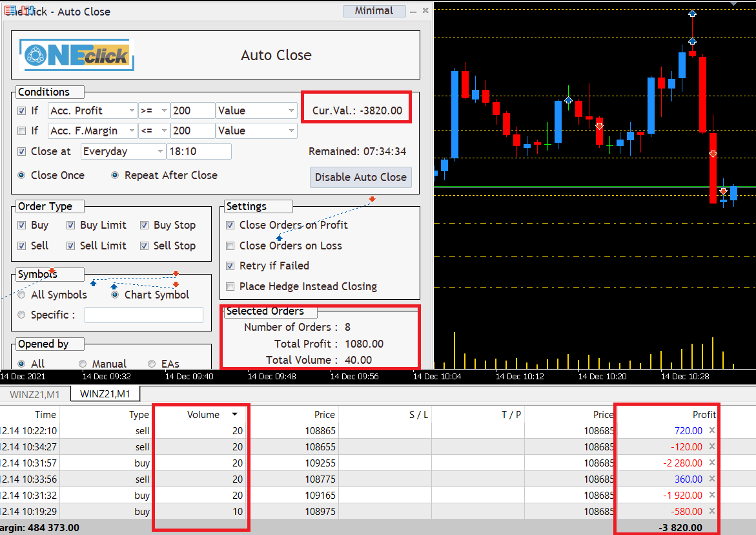Screen dimensions: 756x535
Task: Open the Acc. F.Margin condition dropdown
Action: [x=92, y=131]
